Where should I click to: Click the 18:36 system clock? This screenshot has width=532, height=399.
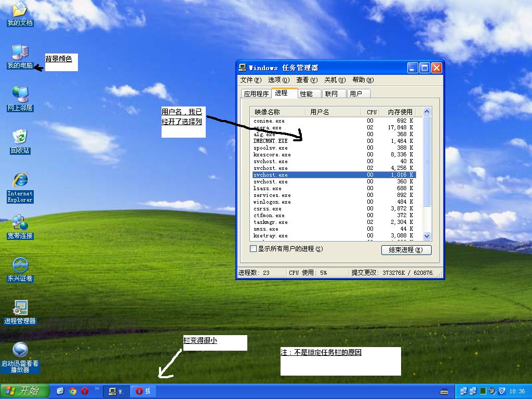tap(517, 392)
